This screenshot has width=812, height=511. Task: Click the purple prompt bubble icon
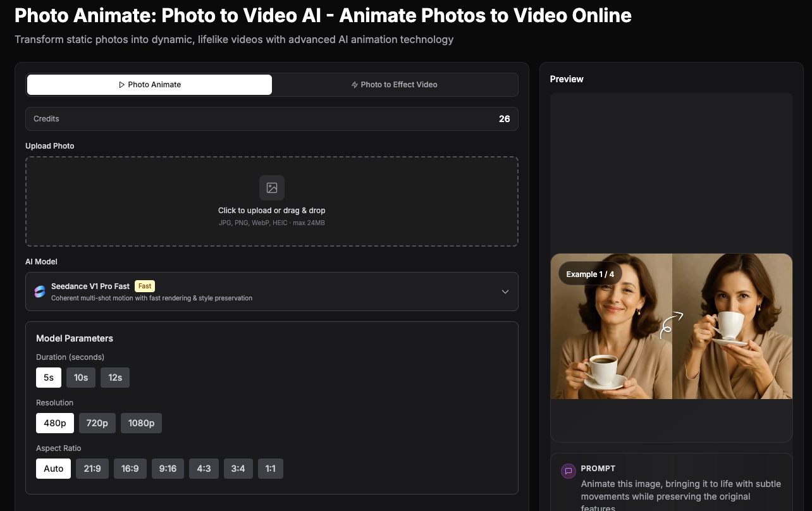(x=567, y=471)
